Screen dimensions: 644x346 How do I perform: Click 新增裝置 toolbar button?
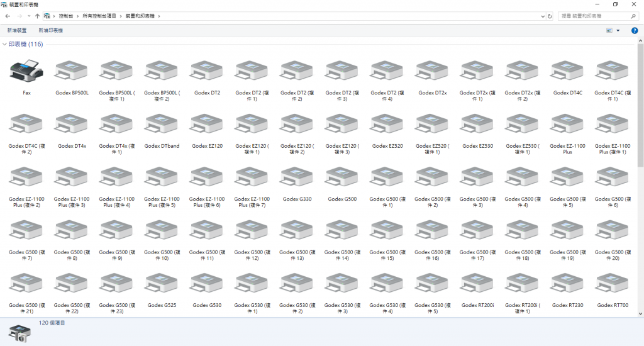[17, 30]
